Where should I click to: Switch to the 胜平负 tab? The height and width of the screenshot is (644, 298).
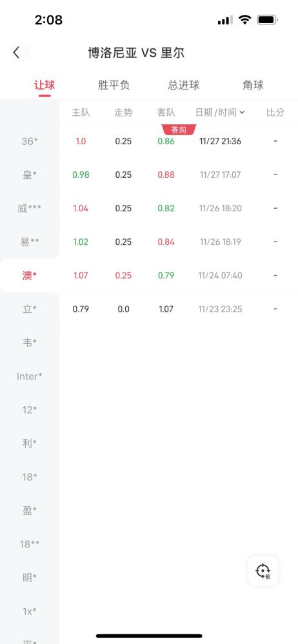pyautogui.click(x=114, y=86)
